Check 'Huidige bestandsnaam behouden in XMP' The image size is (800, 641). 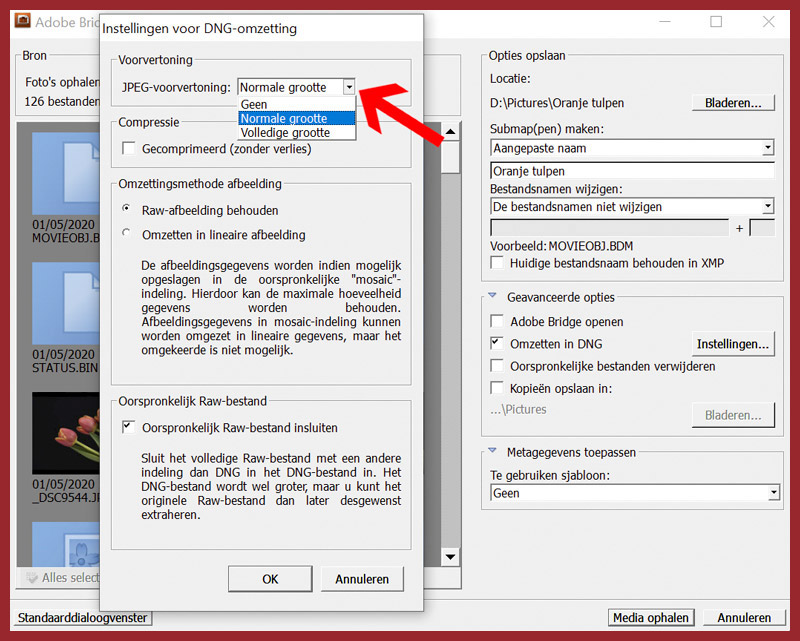tap(496, 263)
